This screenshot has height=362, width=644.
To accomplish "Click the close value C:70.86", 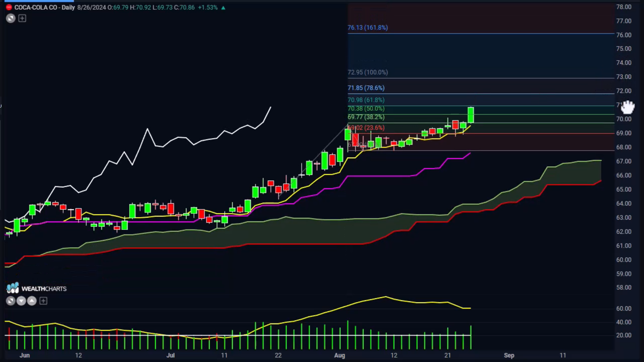I will pyautogui.click(x=184, y=7).
